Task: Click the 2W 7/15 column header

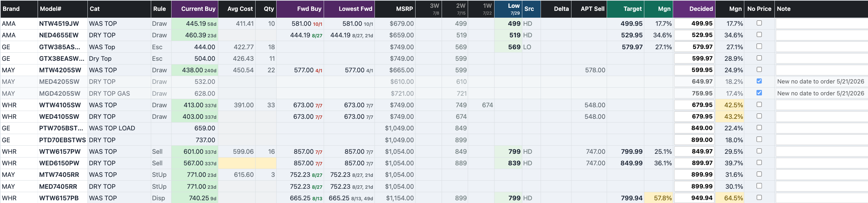Action: click(x=455, y=9)
